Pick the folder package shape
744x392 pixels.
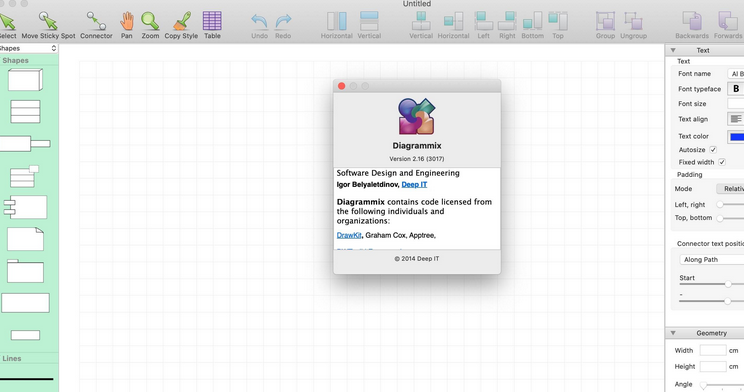pos(25,271)
